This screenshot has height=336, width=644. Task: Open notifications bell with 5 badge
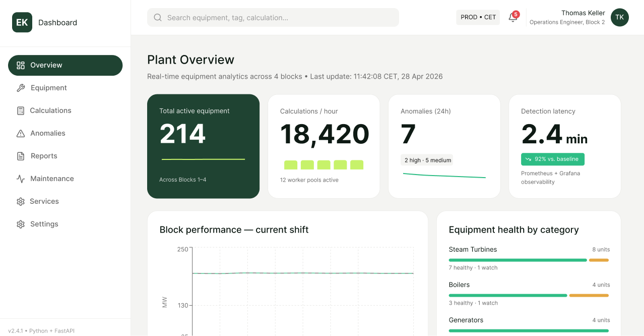click(513, 17)
